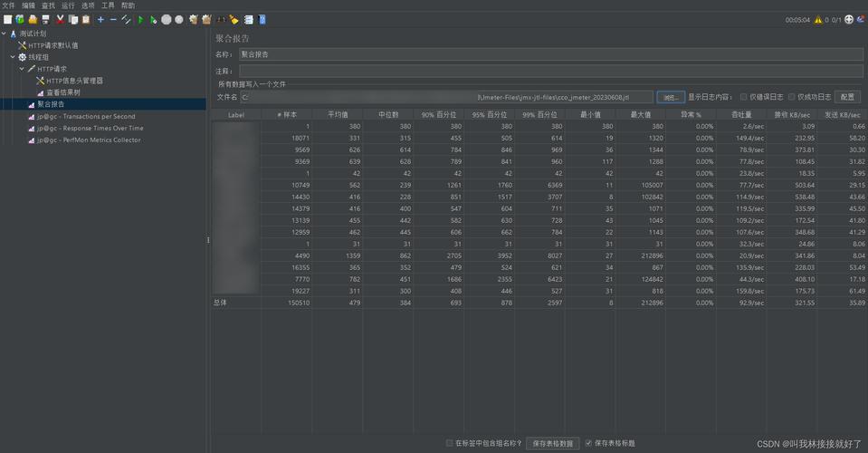The image size is (868, 453).
Task: Open Search with binoculars icon
Action: pos(221,19)
